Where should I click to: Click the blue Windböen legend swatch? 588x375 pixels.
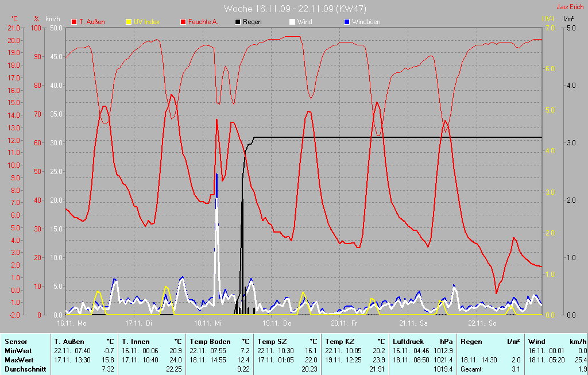(x=347, y=22)
